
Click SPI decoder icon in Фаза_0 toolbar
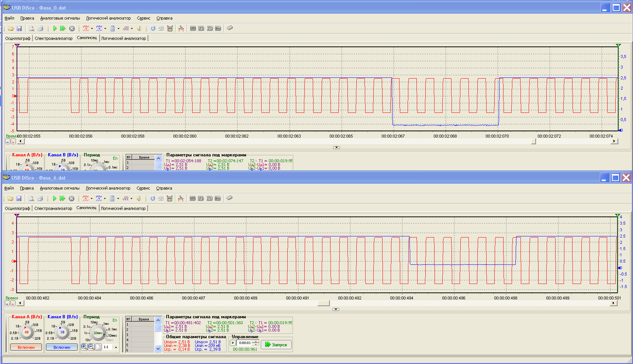[201, 28]
